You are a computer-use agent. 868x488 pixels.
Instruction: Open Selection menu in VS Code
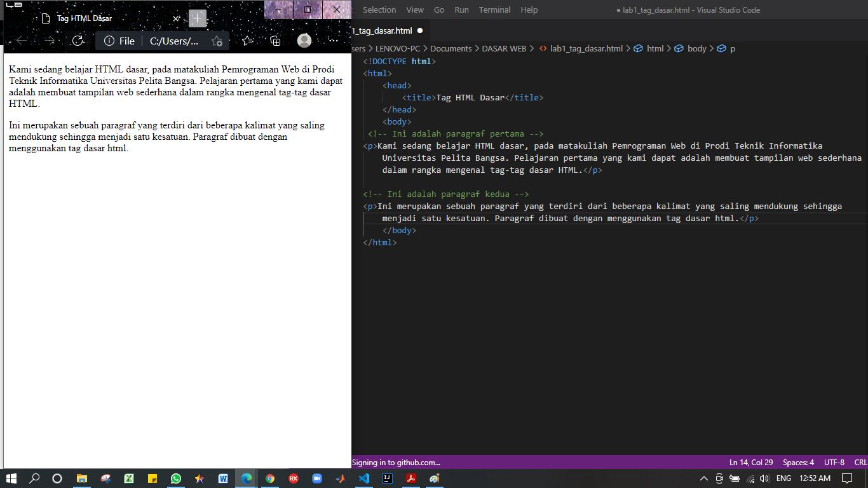[379, 10]
